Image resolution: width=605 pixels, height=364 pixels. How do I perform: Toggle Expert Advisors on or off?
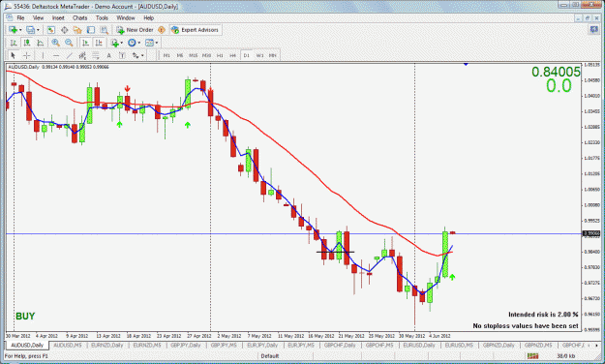[196, 30]
